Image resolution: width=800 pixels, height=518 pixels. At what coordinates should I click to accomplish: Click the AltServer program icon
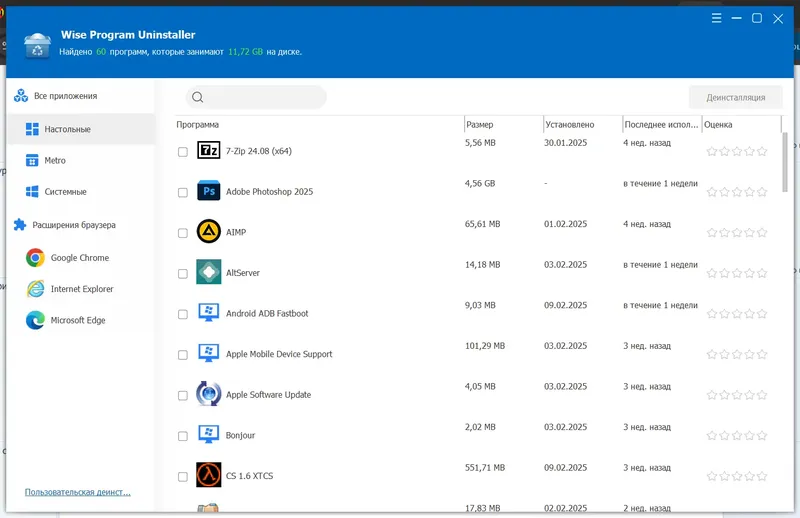tap(209, 272)
